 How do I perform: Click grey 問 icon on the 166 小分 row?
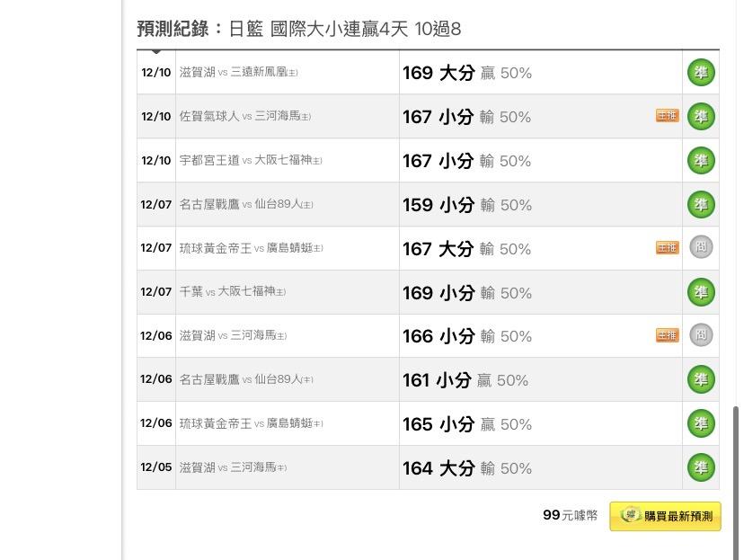[701, 335]
